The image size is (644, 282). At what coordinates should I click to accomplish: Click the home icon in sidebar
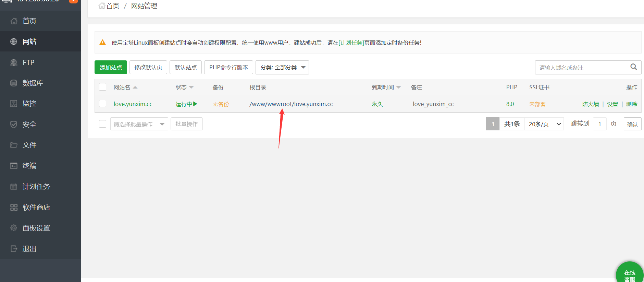point(14,21)
